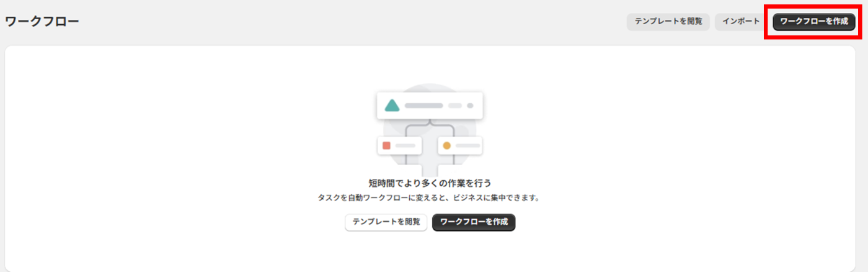Click the center black ワークフローを作成 button
The height and width of the screenshot is (272, 868).
474,222
